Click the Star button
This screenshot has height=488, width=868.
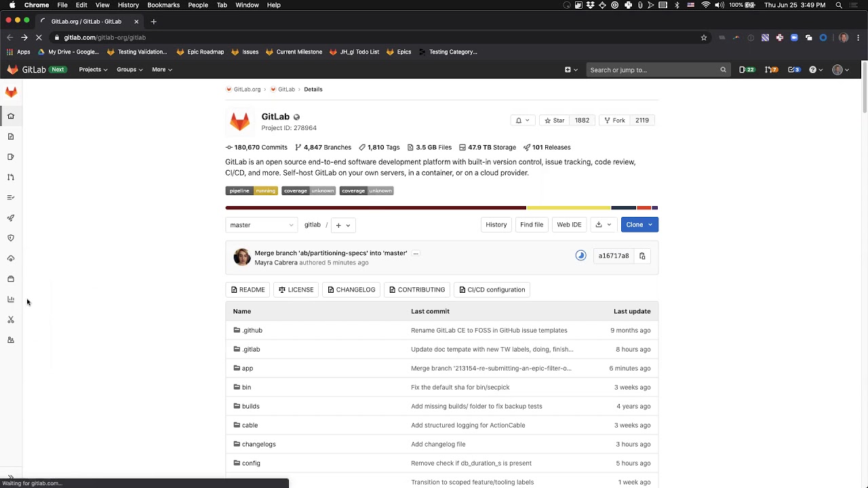pyautogui.click(x=554, y=120)
